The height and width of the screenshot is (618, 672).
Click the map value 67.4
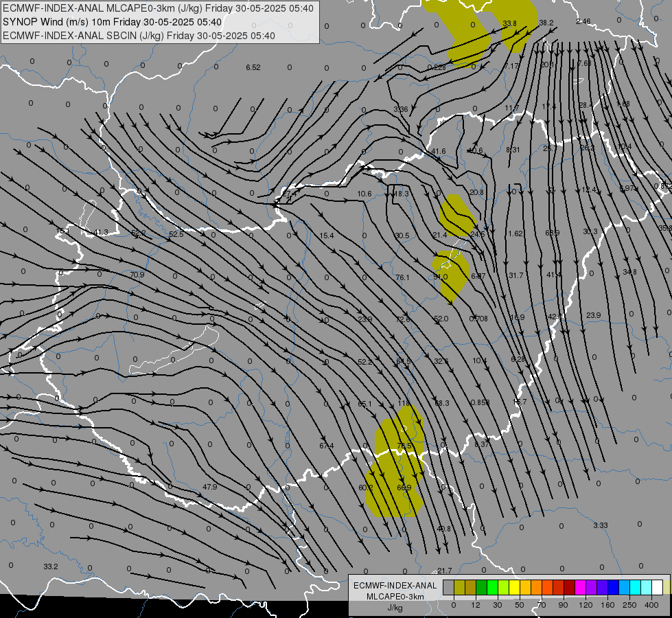tap(326, 446)
